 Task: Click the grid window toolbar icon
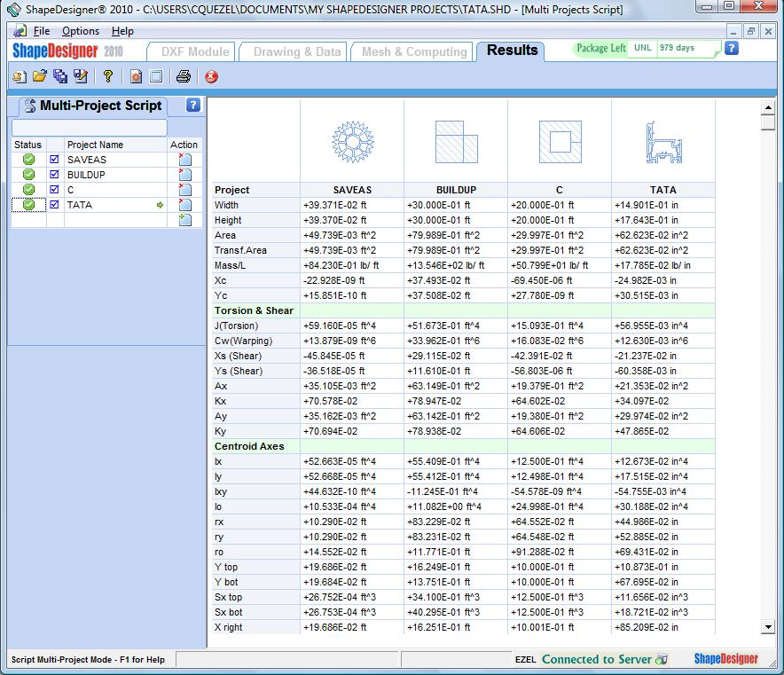pos(156,76)
